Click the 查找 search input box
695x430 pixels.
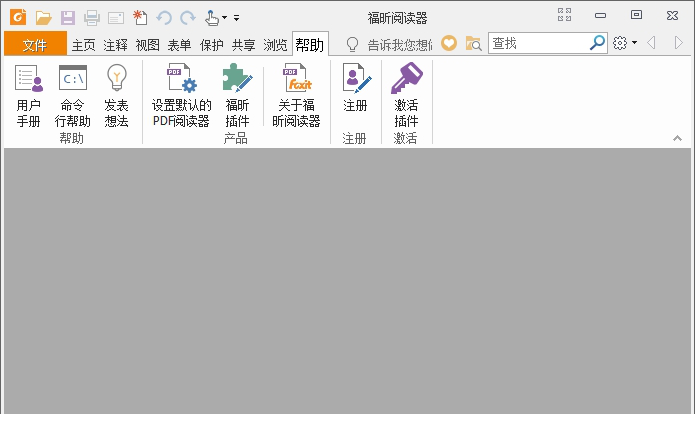tap(538, 43)
